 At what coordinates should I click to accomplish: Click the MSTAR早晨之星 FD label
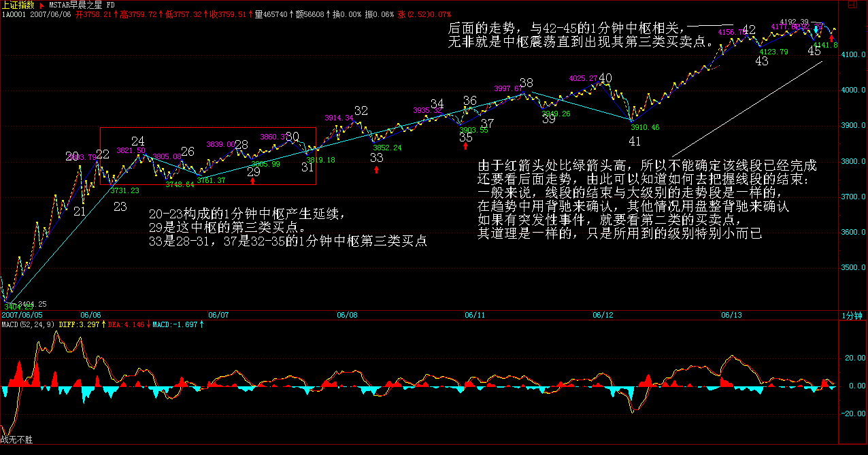80,4
